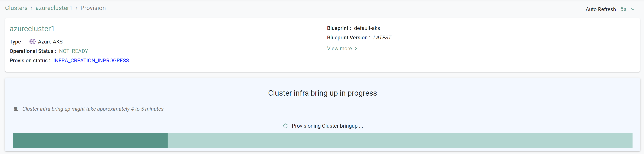The width and height of the screenshot is (644, 154).
Task: Click the default-aks blueprint name
Action: click(367, 28)
